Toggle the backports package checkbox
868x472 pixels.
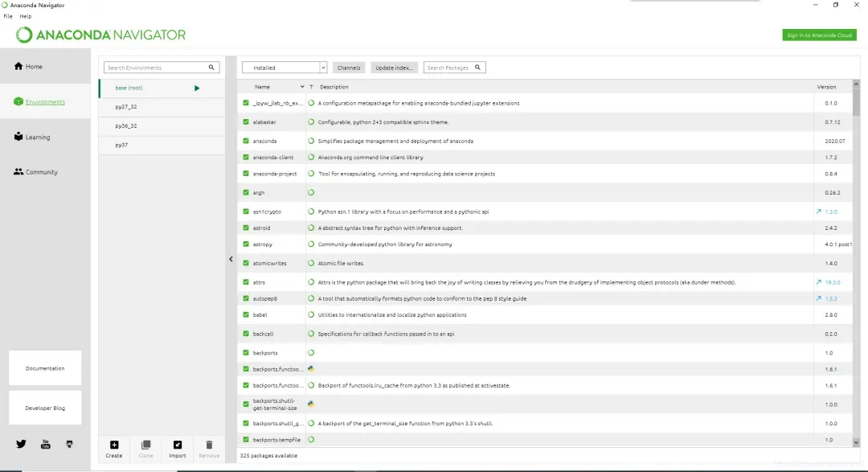tap(246, 353)
